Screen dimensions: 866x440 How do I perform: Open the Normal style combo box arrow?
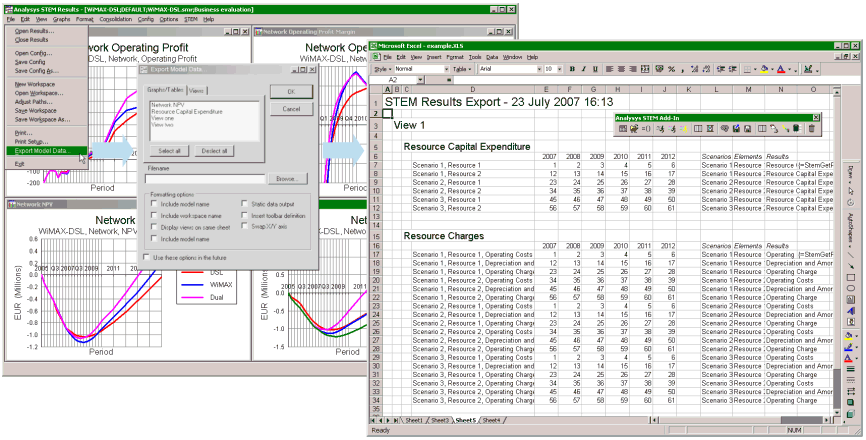(446, 69)
